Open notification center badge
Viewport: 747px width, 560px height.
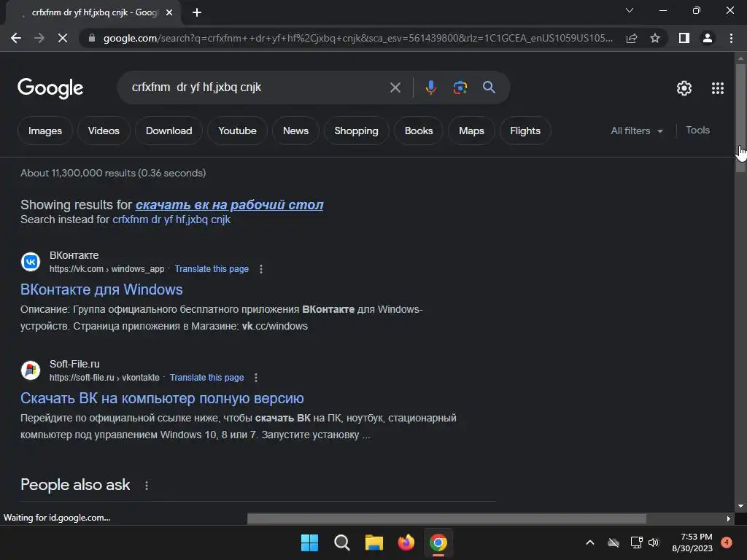click(727, 542)
